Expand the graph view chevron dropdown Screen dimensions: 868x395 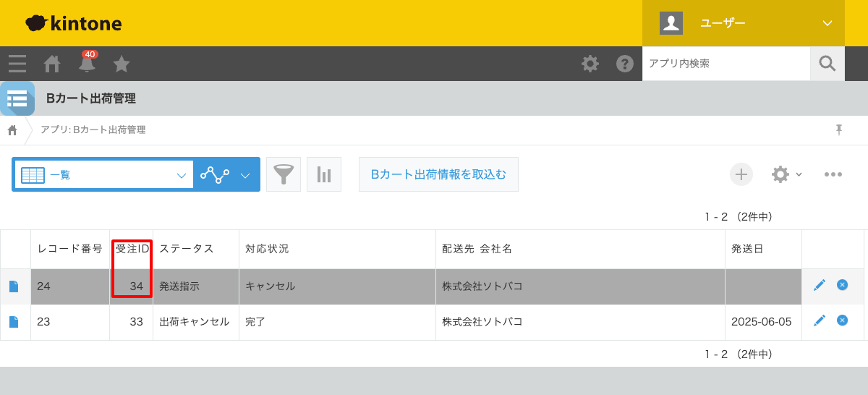click(245, 174)
